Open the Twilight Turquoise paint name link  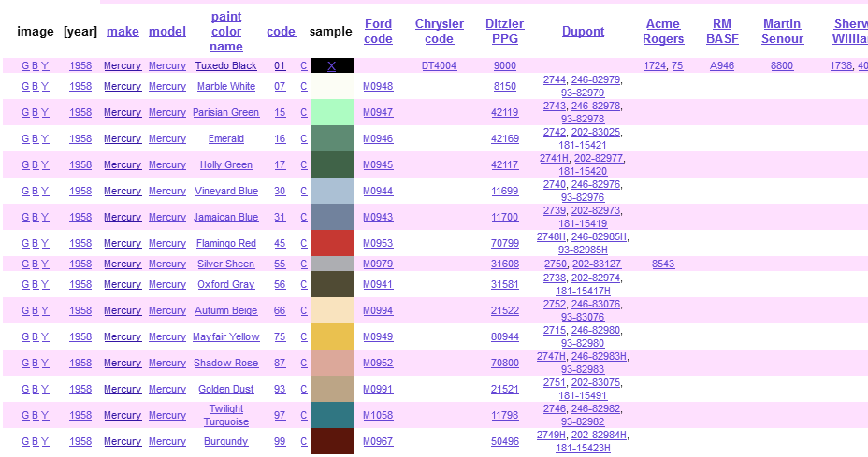coord(225,415)
